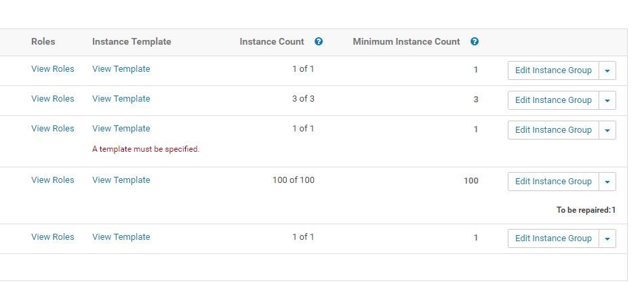Expand dropdown arrow in 100 of 100 row
The height and width of the screenshot is (292, 644).
coord(607,182)
